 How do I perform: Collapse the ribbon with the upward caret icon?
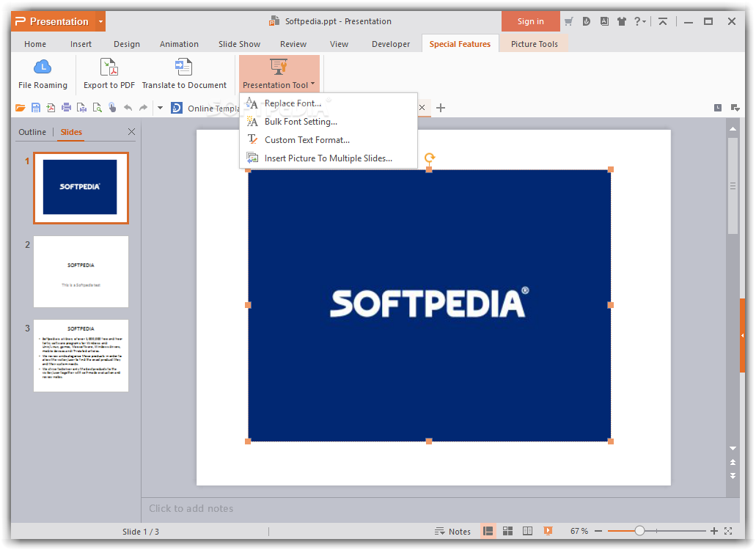663,21
